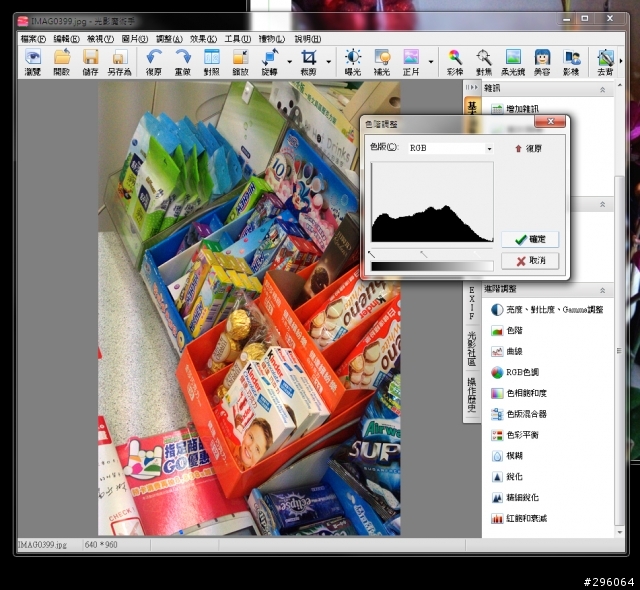This screenshot has height=590, width=640.
Task: Cancel levels dialog with 取消
Action: 530,261
